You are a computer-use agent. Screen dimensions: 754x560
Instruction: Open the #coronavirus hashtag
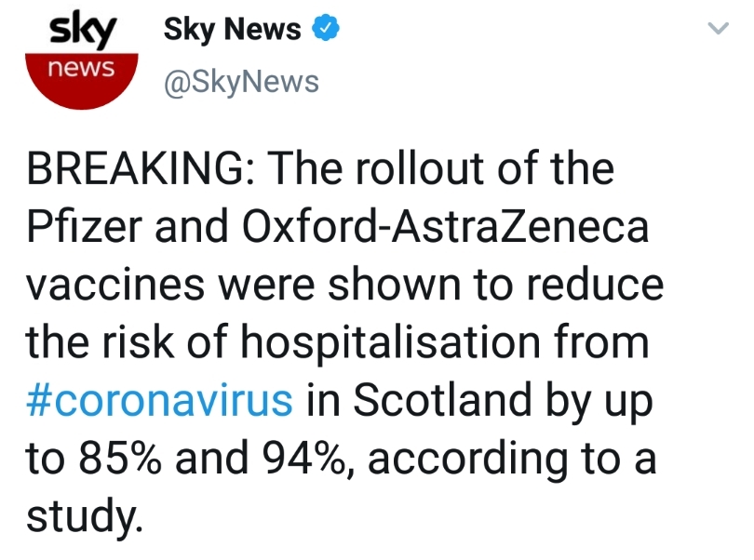(159, 400)
